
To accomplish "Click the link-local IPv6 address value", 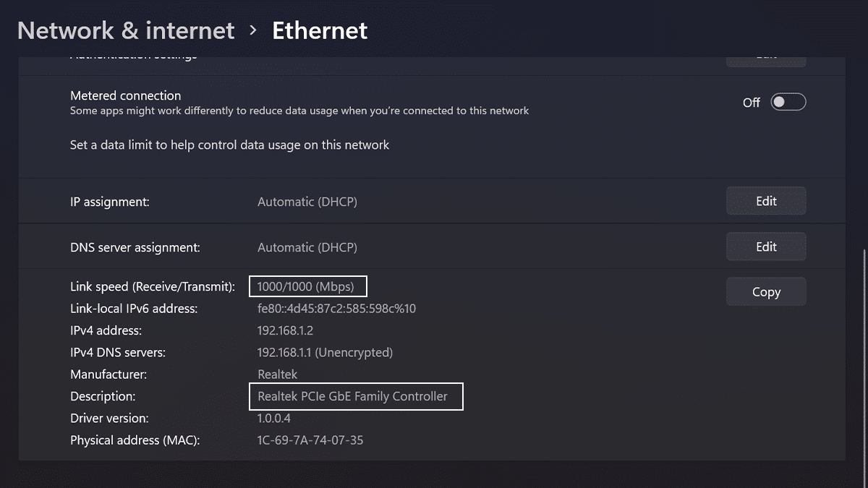I will point(336,309).
